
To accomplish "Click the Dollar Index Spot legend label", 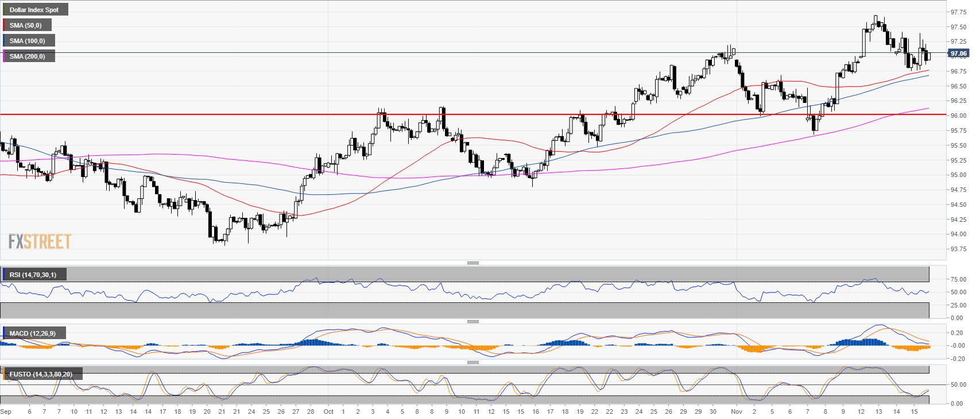I will pos(34,10).
